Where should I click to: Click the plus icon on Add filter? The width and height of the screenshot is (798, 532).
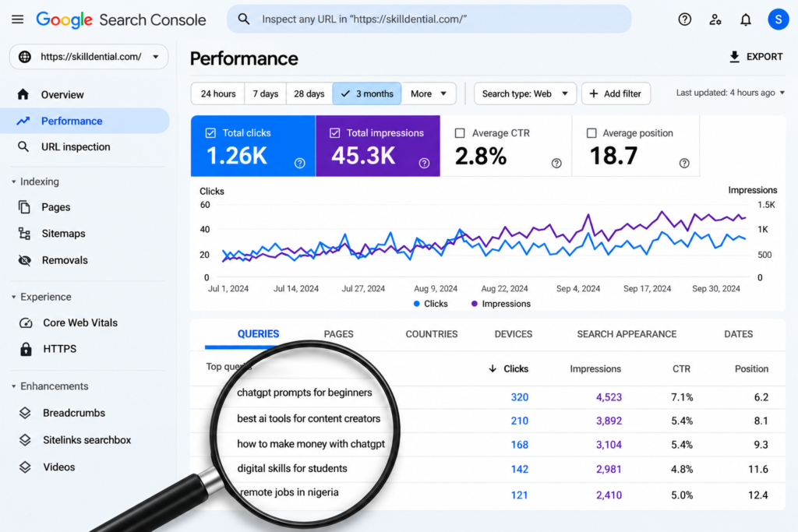(593, 93)
